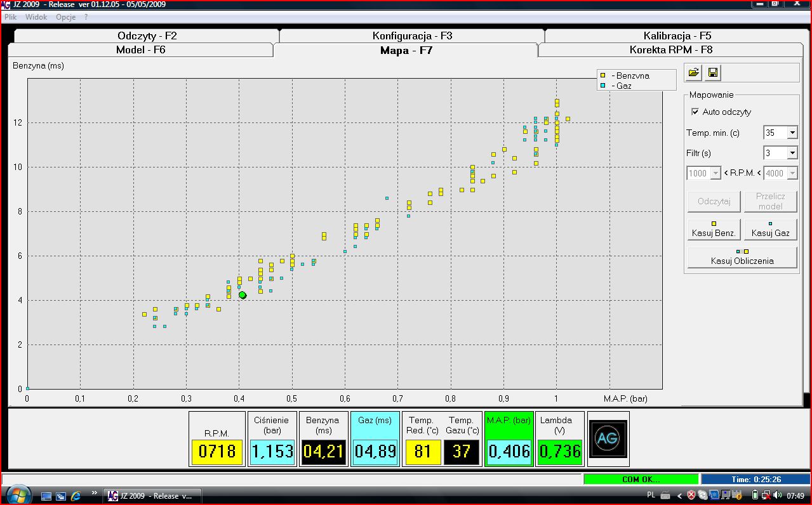Screen dimensions: 812x505
Task: Click Kasuj Obliczenia button
Action: [742, 258]
